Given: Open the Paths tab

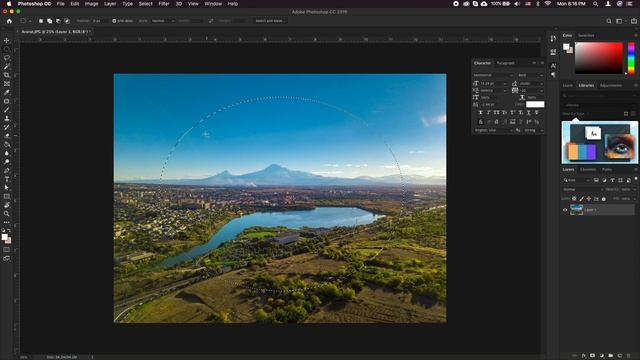Looking at the screenshot, I should tap(607, 169).
